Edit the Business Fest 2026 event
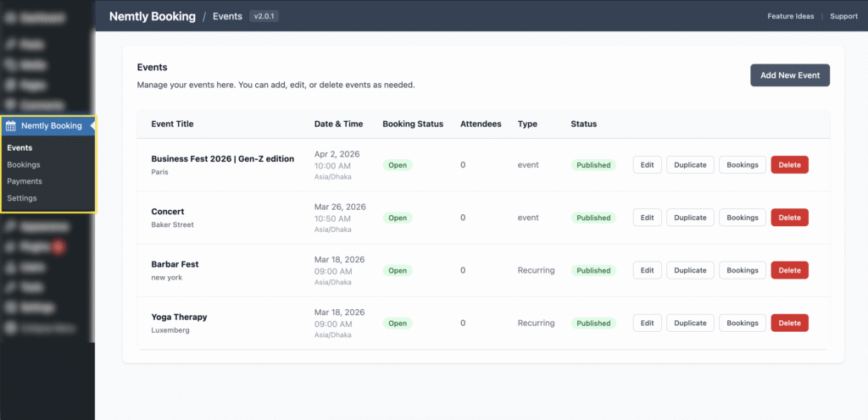The width and height of the screenshot is (868, 420). 647,165
